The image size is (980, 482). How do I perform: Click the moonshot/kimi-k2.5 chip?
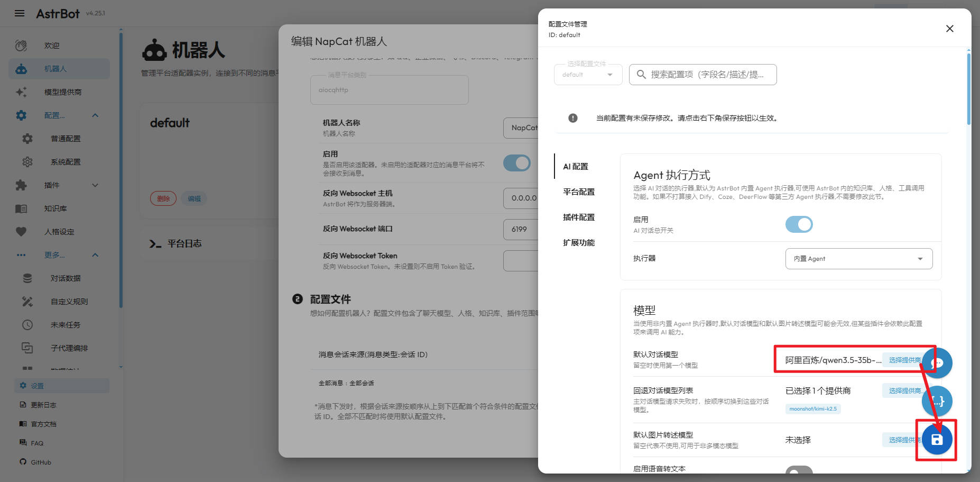[x=813, y=409]
